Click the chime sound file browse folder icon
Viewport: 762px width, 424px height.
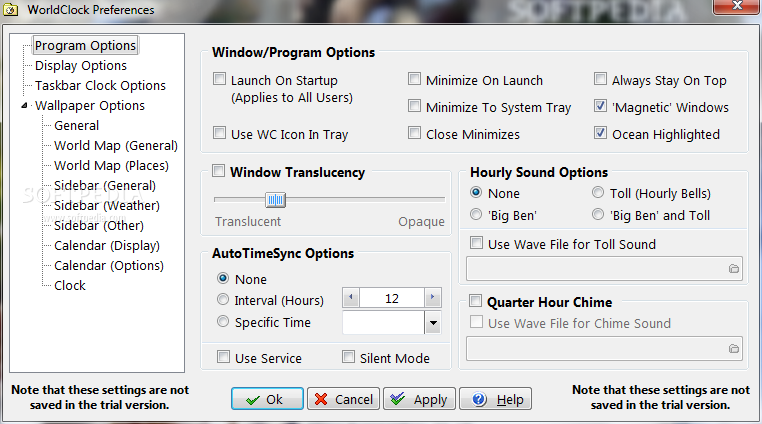pos(733,349)
